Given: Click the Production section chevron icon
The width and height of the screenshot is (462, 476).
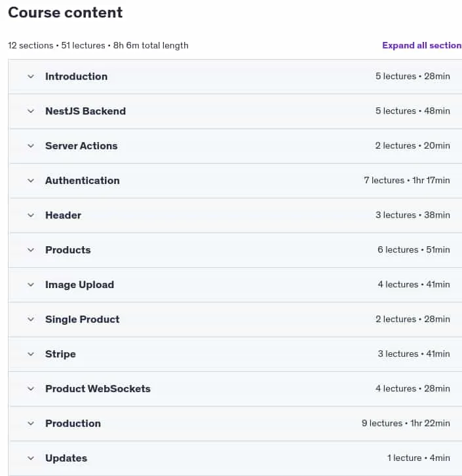Looking at the screenshot, I should click(x=31, y=424).
